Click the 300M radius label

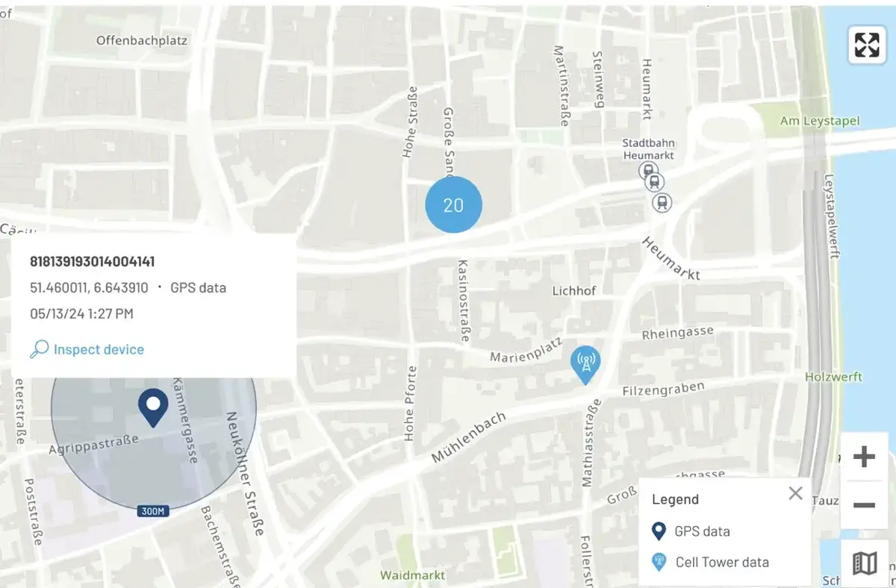[154, 511]
